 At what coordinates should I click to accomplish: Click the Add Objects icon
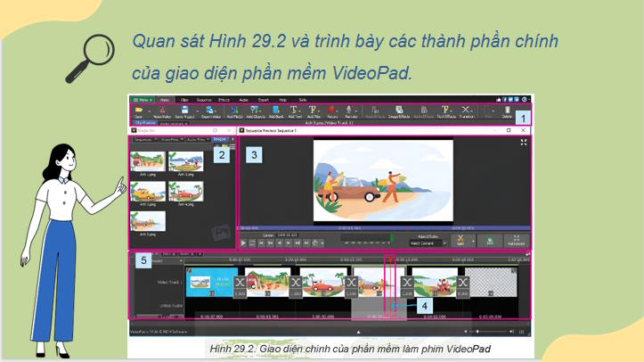click(x=255, y=111)
